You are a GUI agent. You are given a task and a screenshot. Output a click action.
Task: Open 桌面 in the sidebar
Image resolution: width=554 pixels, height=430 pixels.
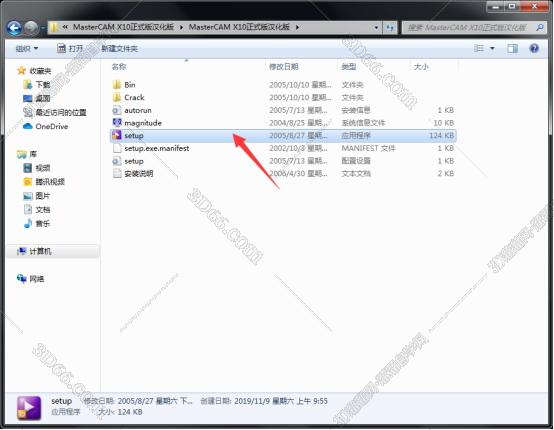click(x=37, y=99)
